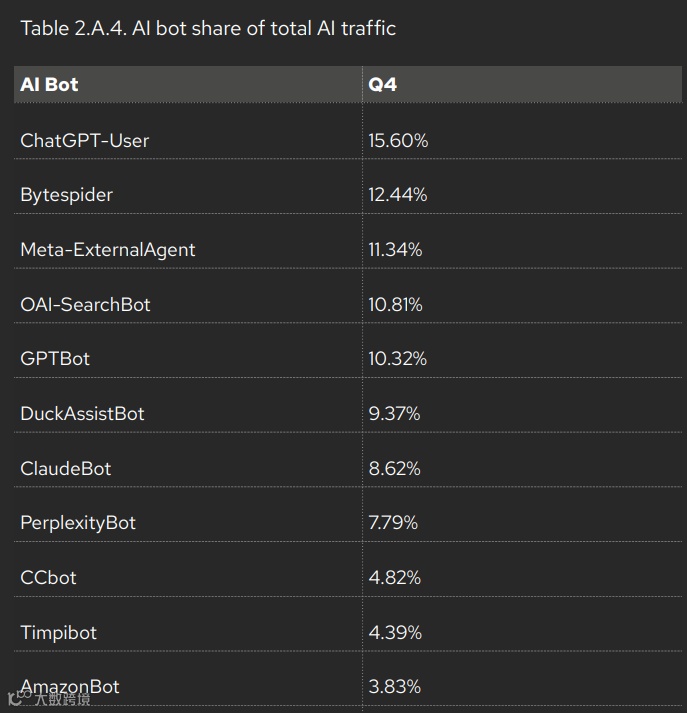Click the watermark logo icon at bottom-left
The height and width of the screenshot is (713, 687).
[x=15, y=698]
